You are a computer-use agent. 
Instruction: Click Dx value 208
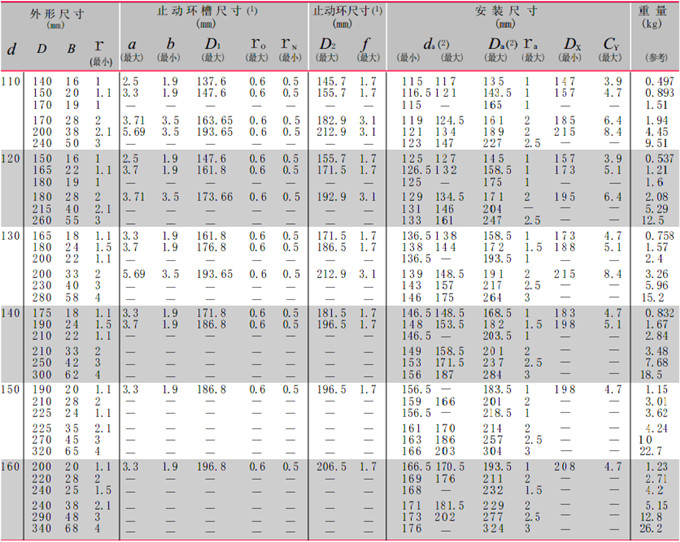[565, 467]
